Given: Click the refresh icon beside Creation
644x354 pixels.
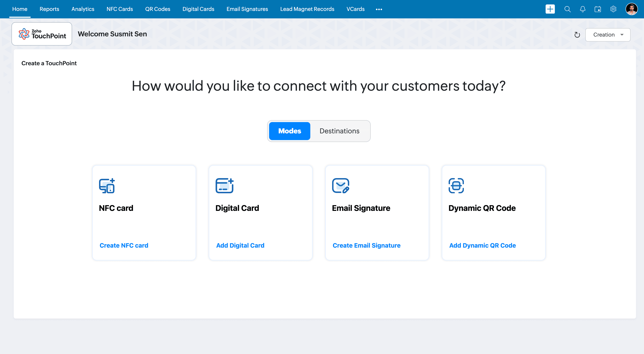Looking at the screenshot, I should [577, 35].
